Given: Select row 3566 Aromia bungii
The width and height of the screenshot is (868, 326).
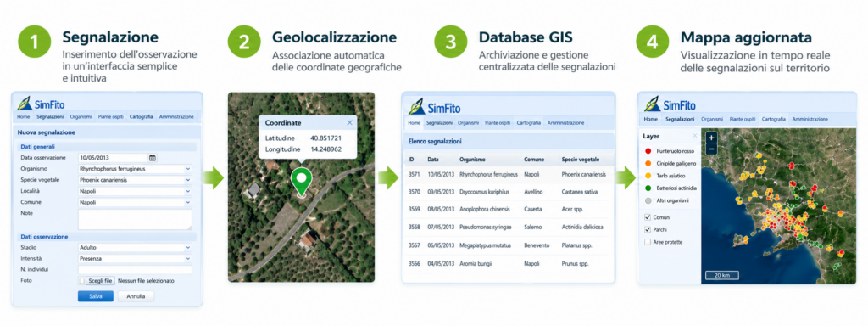Looking at the screenshot, I should pyautogui.click(x=509, y=264).
